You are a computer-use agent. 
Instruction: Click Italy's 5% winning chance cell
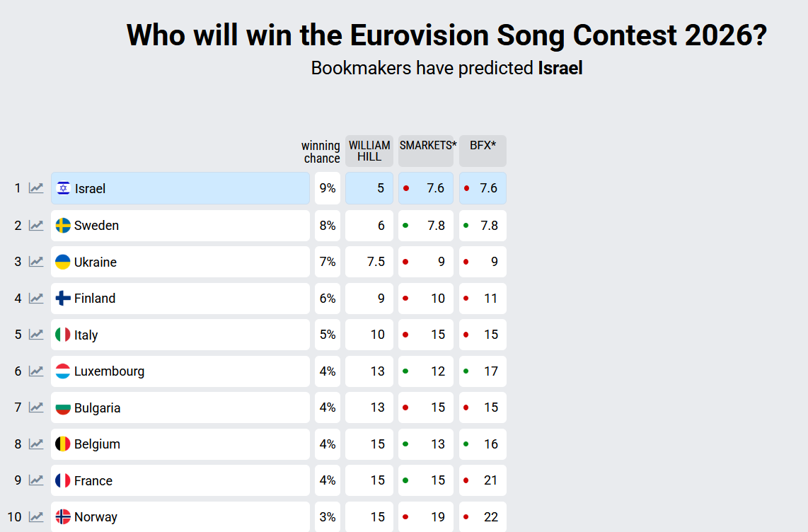click(328, 335)
